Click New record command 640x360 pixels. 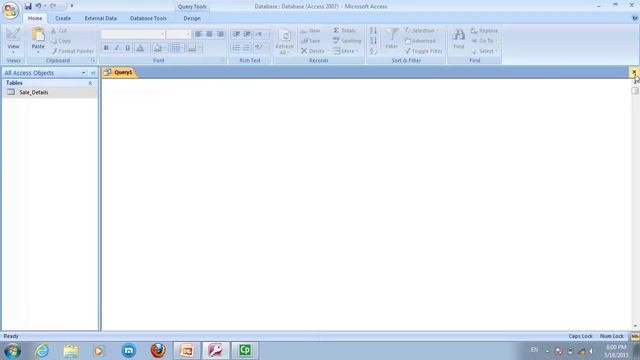310,31
